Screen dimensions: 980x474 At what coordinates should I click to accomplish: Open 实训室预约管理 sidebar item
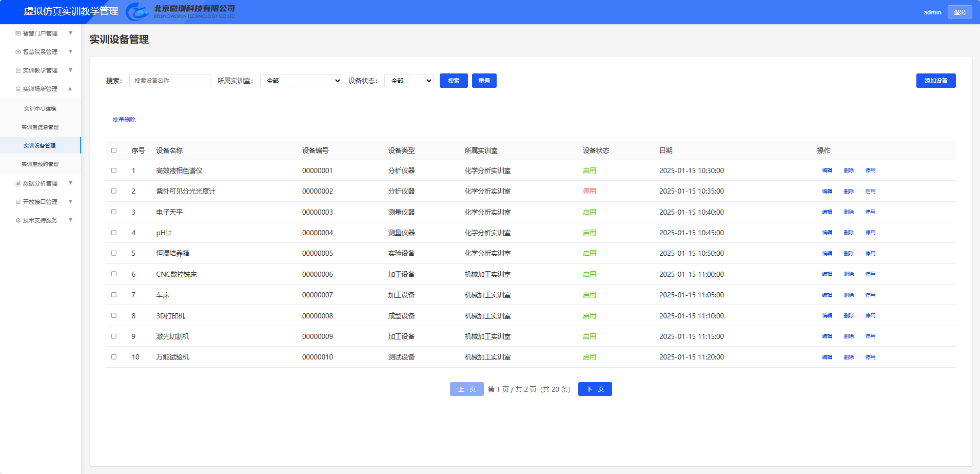[x=40, y=164]
